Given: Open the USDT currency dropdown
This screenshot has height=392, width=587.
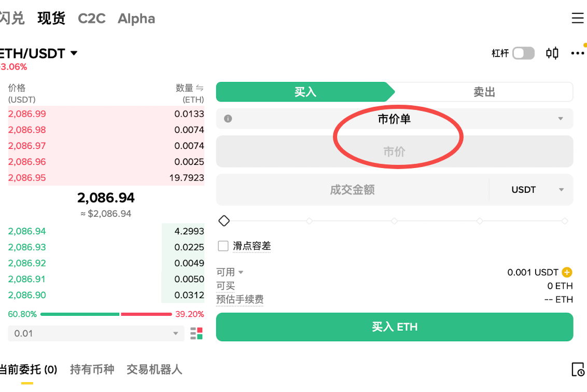Looking at the screenshot, I should coord(531,190).
